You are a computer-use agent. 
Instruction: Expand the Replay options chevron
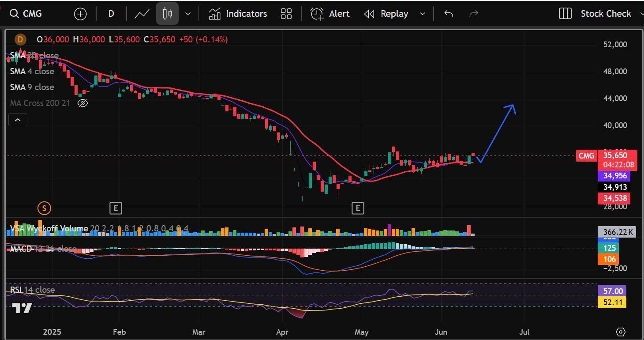[x=423, y=14]
